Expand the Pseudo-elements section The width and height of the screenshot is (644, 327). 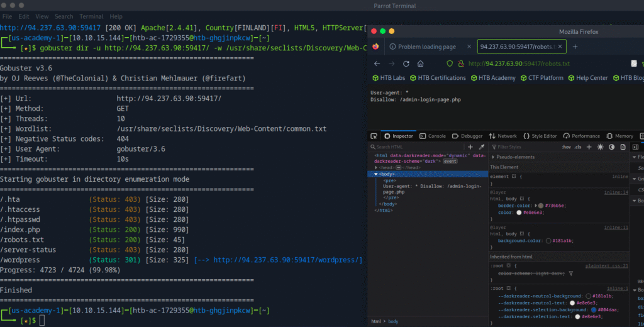tap(493, 157)
